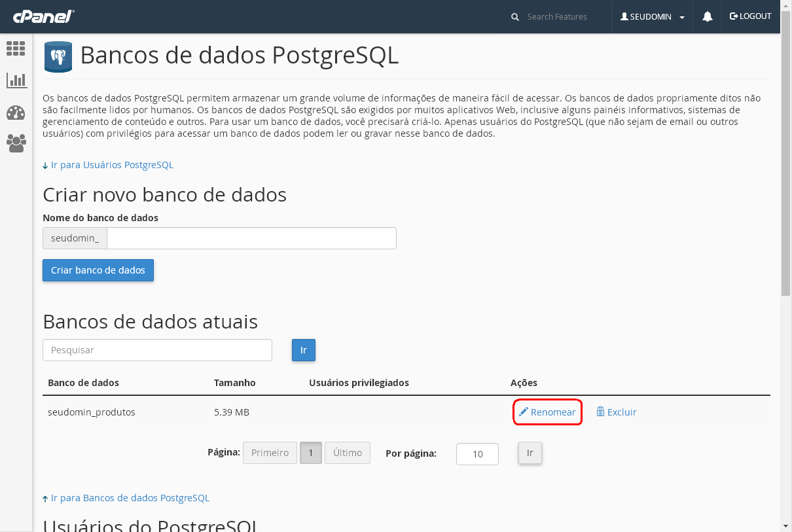Click the magnifier icon in Search Features

click(515, 16)
